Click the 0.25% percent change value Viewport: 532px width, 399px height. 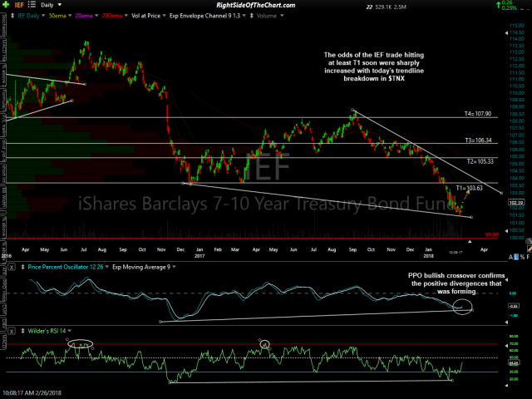[x=510, y=7]
